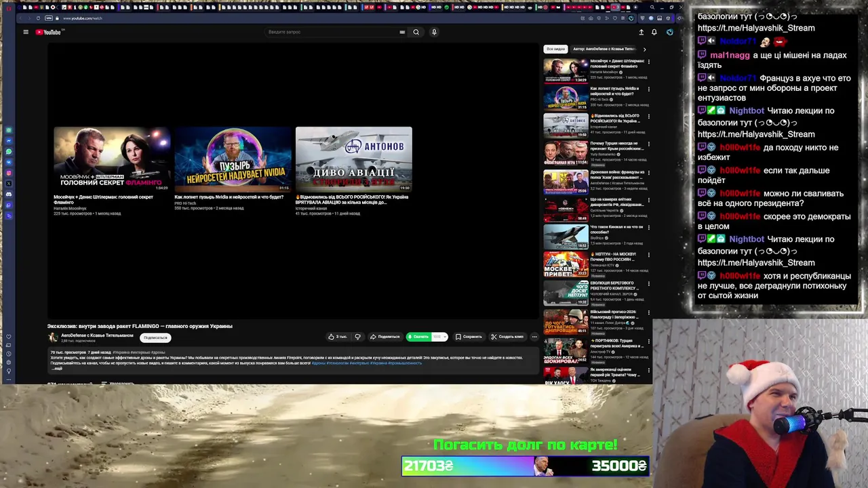Open the download quality dropdown arrow
868x488 pixels.
tap(444, 337)
